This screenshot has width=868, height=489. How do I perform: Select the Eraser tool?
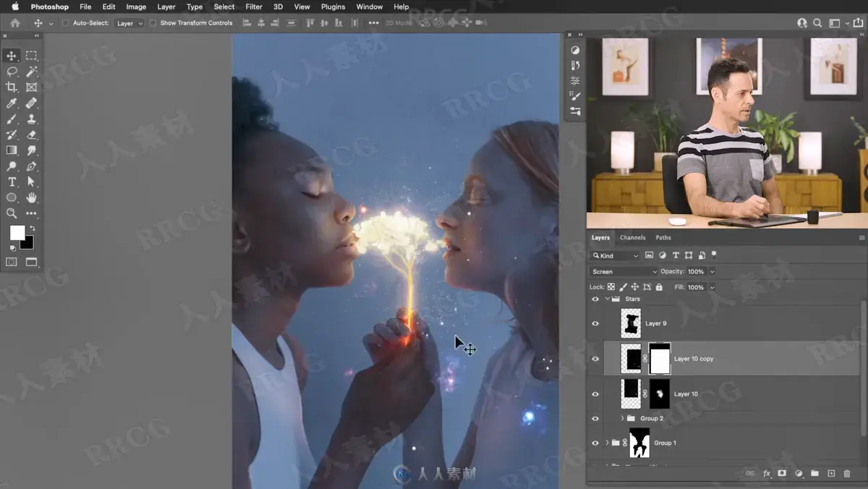[31, 135]
